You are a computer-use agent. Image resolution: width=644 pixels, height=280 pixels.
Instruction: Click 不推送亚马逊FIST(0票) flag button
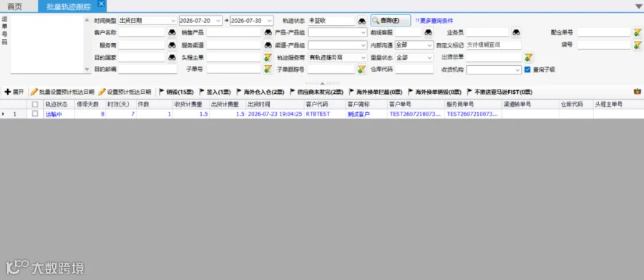click(499, 92)
